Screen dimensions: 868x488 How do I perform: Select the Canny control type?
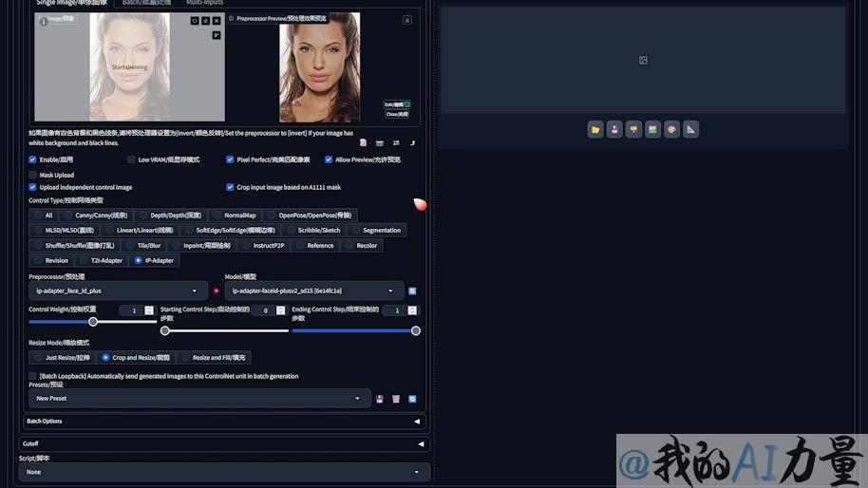[96, 216]
